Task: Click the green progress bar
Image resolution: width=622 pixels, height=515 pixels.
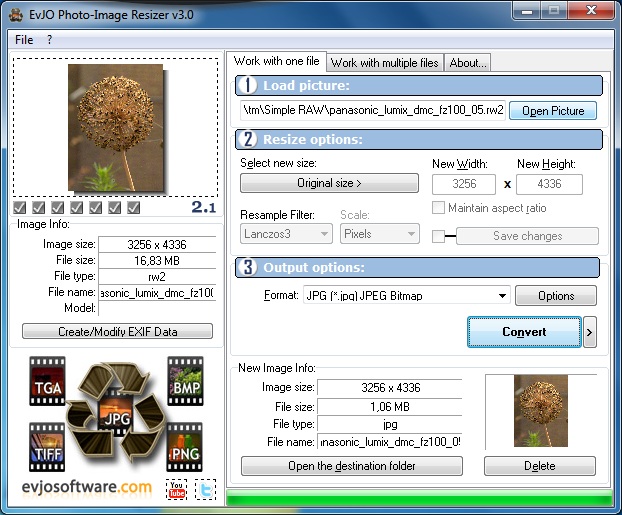Action: click(x=419, y=498)
